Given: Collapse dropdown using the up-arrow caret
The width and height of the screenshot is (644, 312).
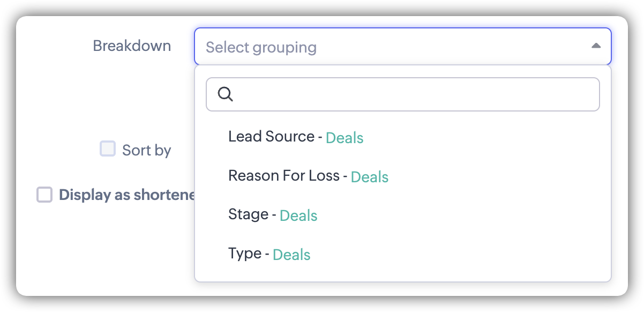Looking at the screenshot, I should [x=596, y=46].
